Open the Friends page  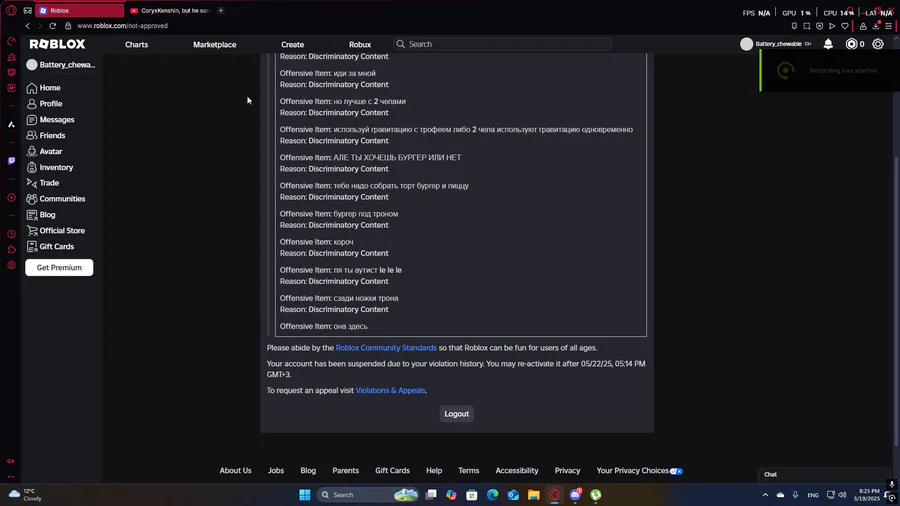(x=46, y=135)
